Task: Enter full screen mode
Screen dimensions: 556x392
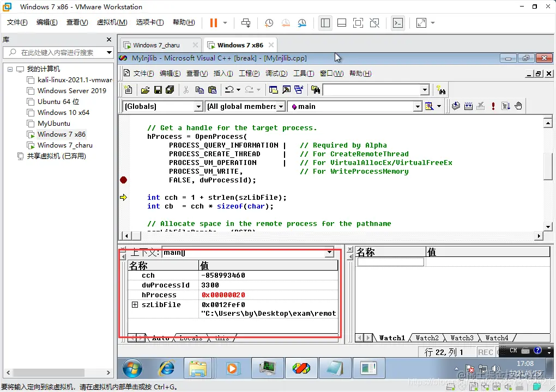Action: tap(358, 23)
